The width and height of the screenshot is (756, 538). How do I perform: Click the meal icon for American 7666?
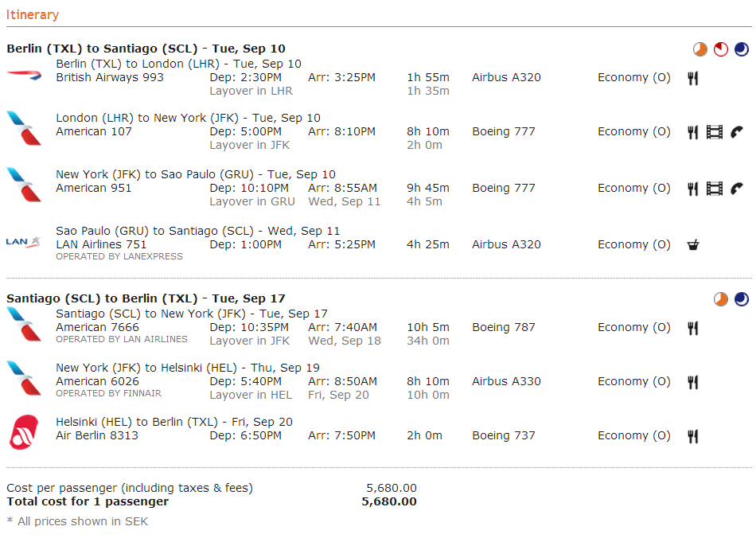692,328
